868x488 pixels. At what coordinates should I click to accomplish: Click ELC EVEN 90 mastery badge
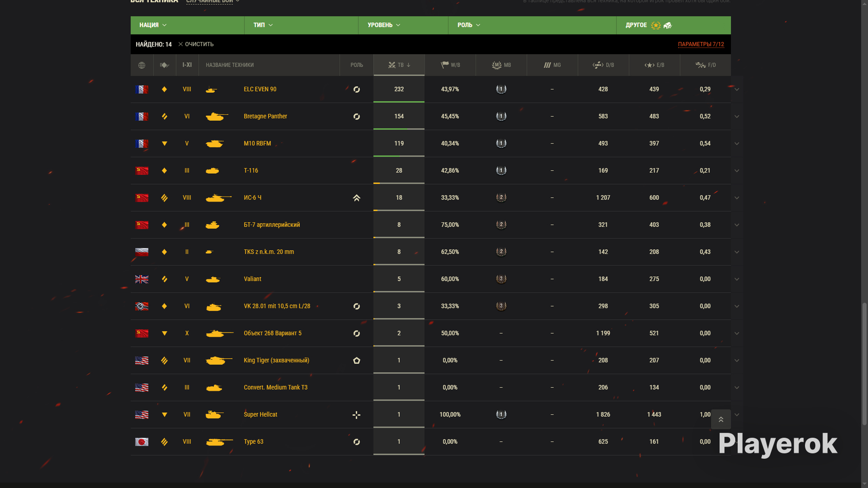501,89
